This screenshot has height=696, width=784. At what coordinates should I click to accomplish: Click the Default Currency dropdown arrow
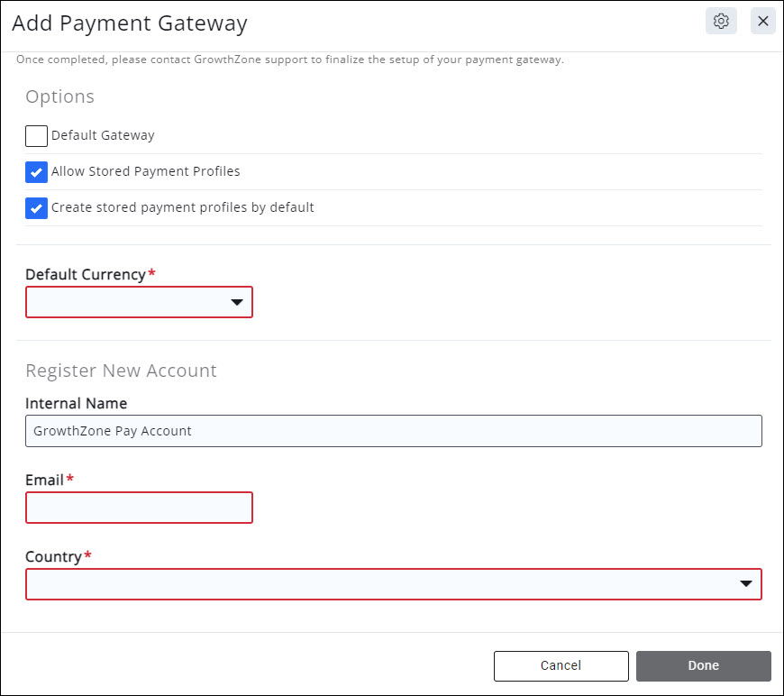(237, 303)
